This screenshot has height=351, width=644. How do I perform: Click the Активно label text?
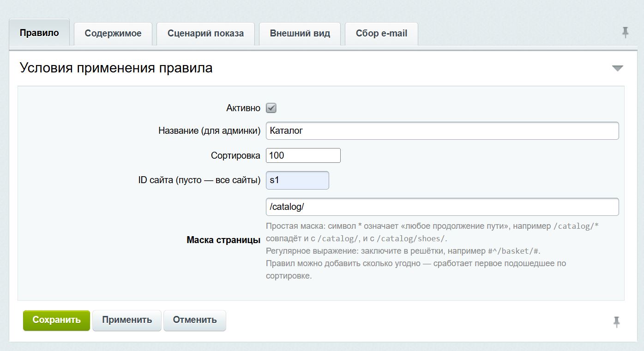pyautogui.click(x=243, y=108)
